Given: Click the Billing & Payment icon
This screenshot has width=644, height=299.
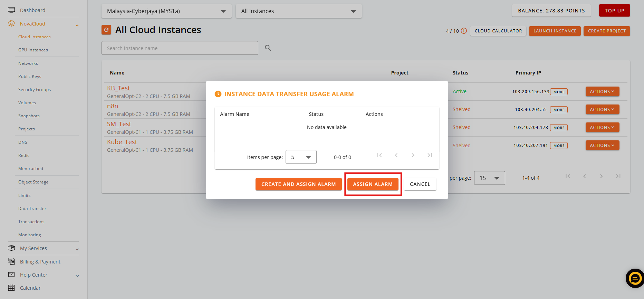Looking at the screenshot, I should (x=11, y=261).
